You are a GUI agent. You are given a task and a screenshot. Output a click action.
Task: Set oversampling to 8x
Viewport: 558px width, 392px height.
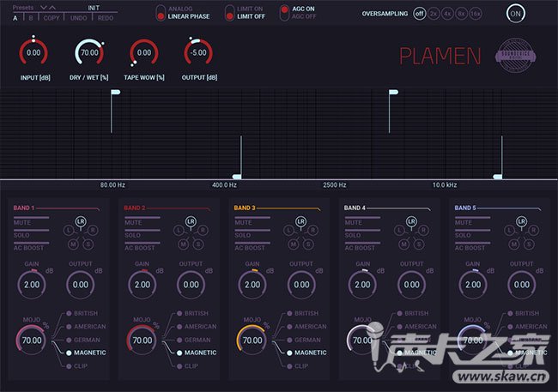point(461,14)
